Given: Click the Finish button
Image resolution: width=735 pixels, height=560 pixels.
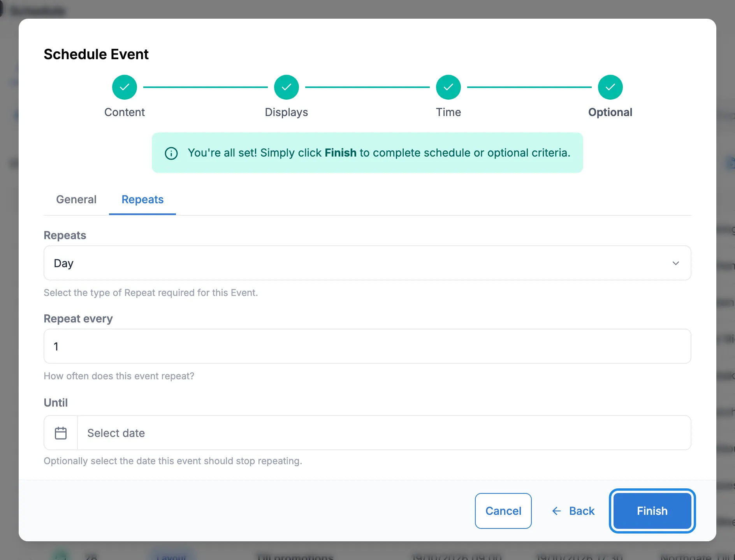Looking at the screenshot, I should coord(652,511).
